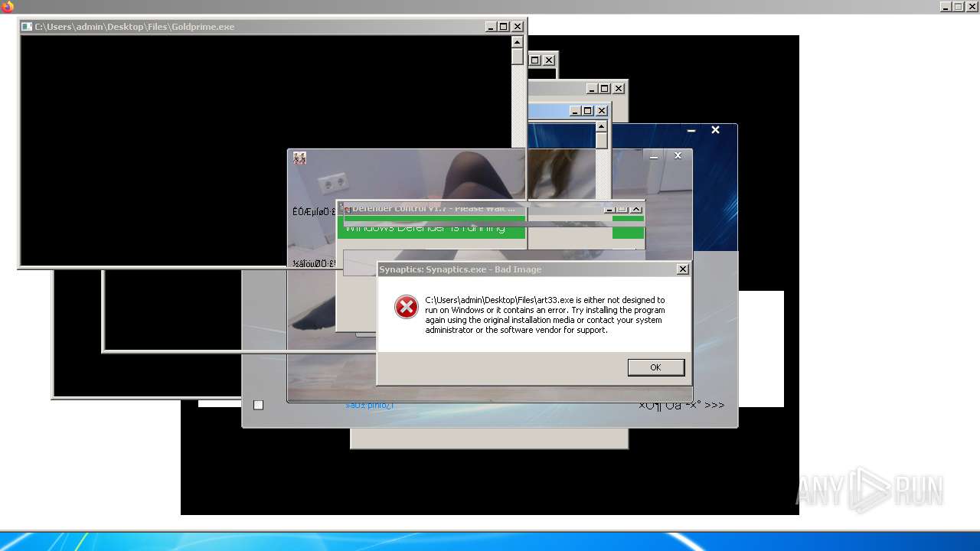Minimize the Defender Control window
The image size is (980, 551).
(x=609, y=209)
